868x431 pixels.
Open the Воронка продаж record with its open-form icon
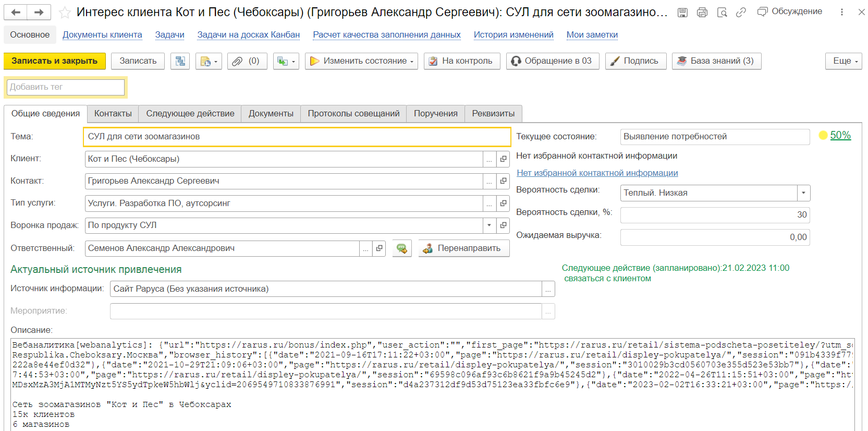pyautogui.click(x=503, y=225)
